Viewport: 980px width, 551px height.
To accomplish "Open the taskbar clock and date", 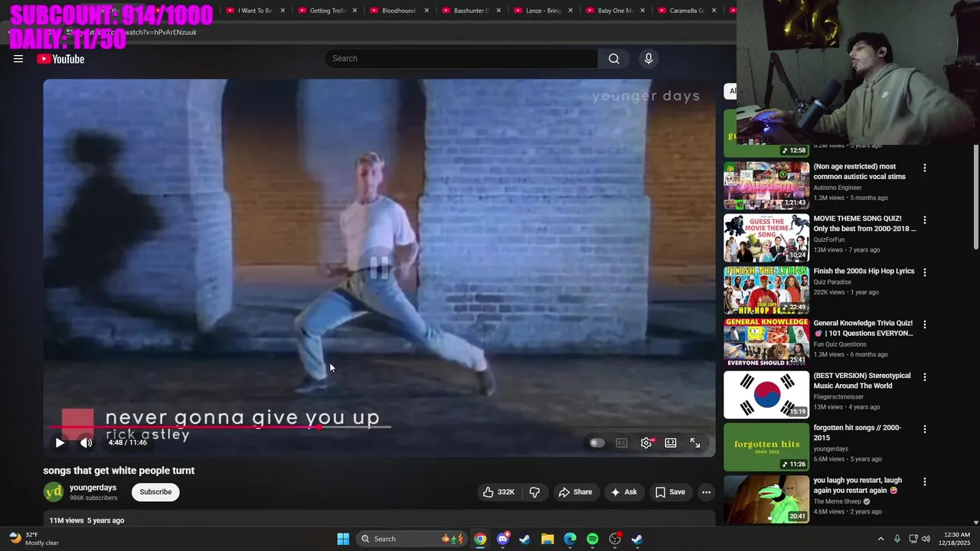I will (952, 539).
